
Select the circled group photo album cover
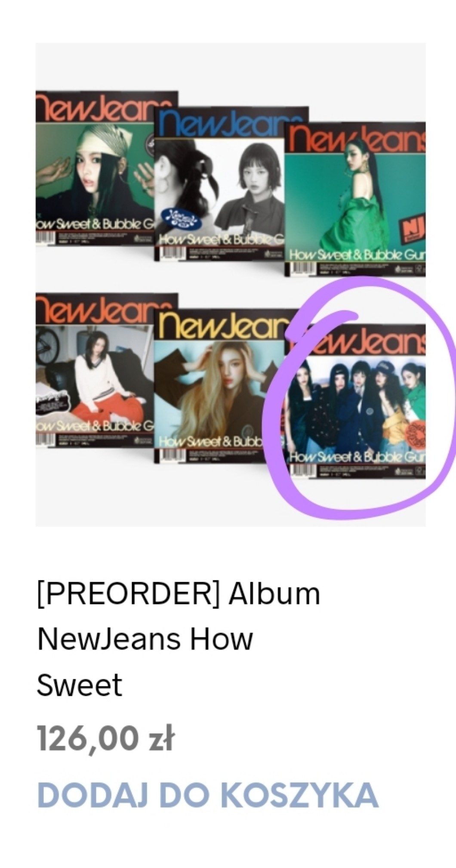click(x=355, y=401)
